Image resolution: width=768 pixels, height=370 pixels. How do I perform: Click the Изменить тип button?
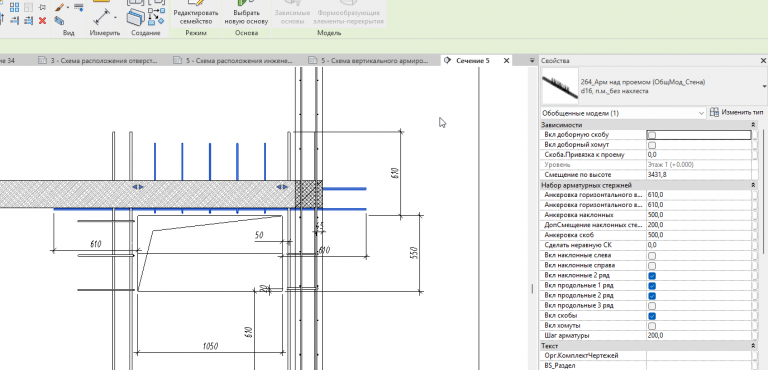pyautogui.click(x=737, y=112)
